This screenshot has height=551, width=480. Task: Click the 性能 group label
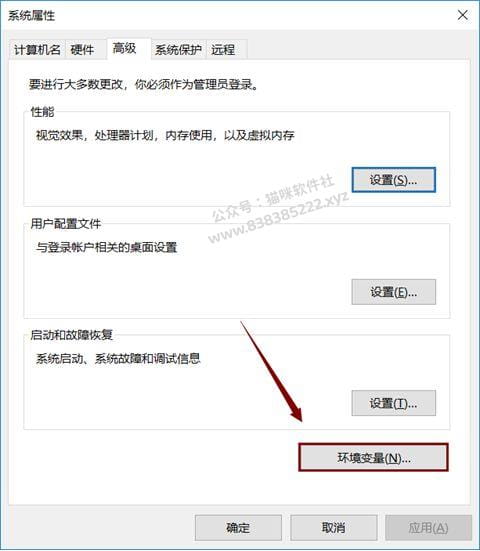click(43, 112)
